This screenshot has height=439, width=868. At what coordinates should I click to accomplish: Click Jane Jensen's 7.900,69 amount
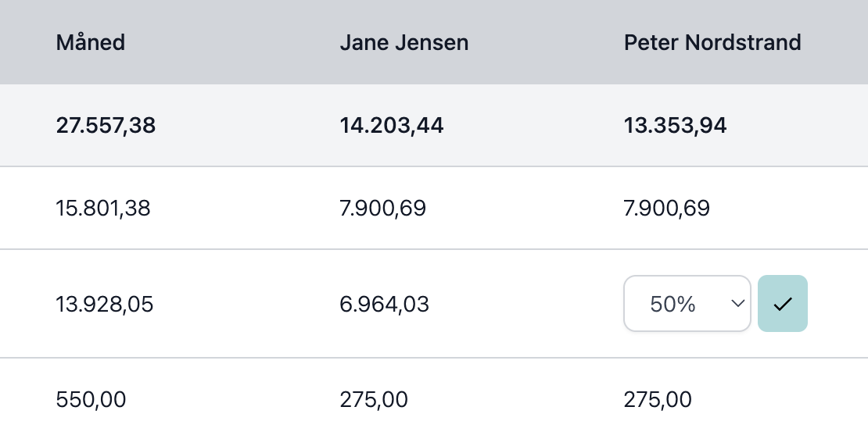point(382,209)
